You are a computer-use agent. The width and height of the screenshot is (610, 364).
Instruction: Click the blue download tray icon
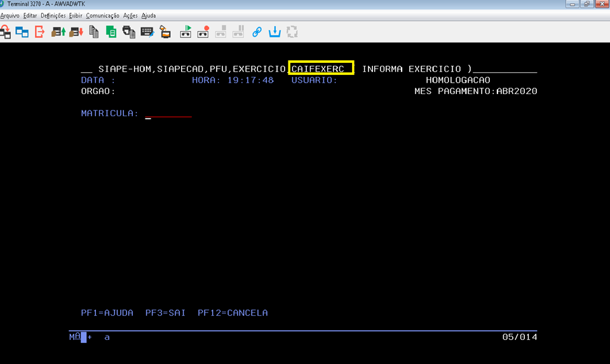(274, 31)
